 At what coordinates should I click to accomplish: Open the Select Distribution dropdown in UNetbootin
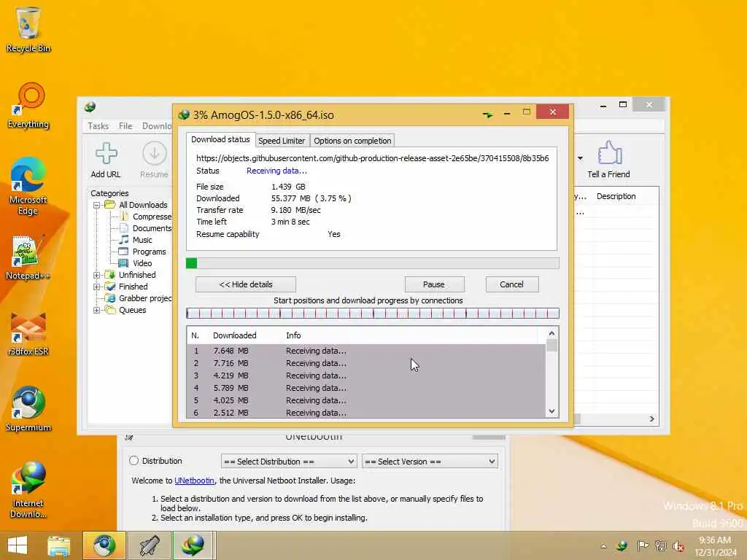click(289, 462)
